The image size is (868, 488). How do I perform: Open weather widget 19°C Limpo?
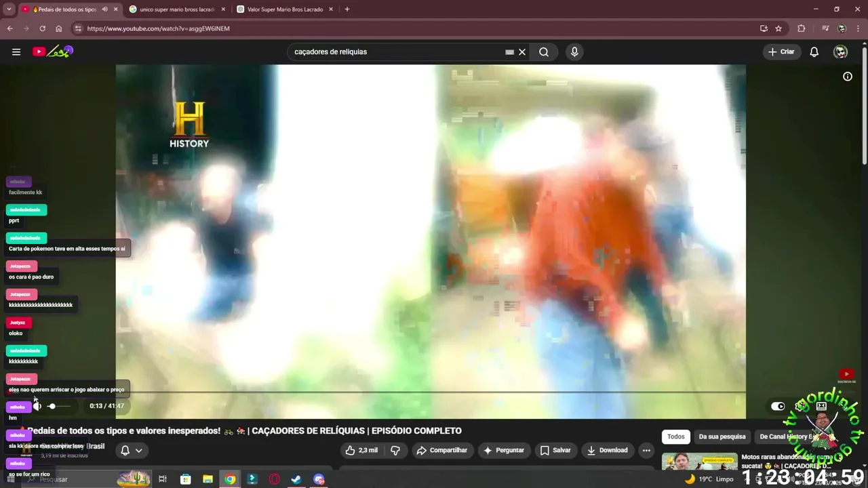(x=709, y=479)
